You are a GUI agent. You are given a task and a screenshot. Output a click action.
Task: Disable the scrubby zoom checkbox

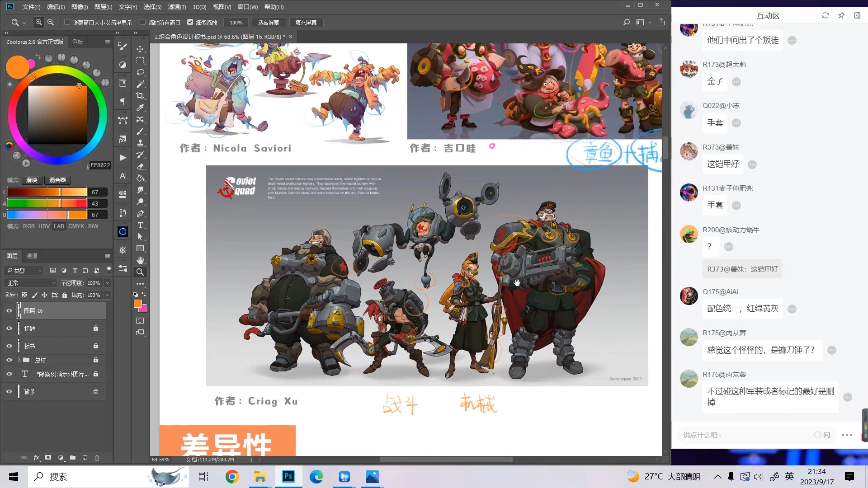190,22
